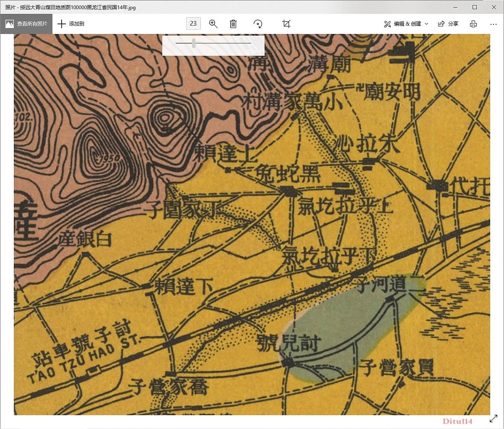Click the plus icon for 添加到

(62, 24)
